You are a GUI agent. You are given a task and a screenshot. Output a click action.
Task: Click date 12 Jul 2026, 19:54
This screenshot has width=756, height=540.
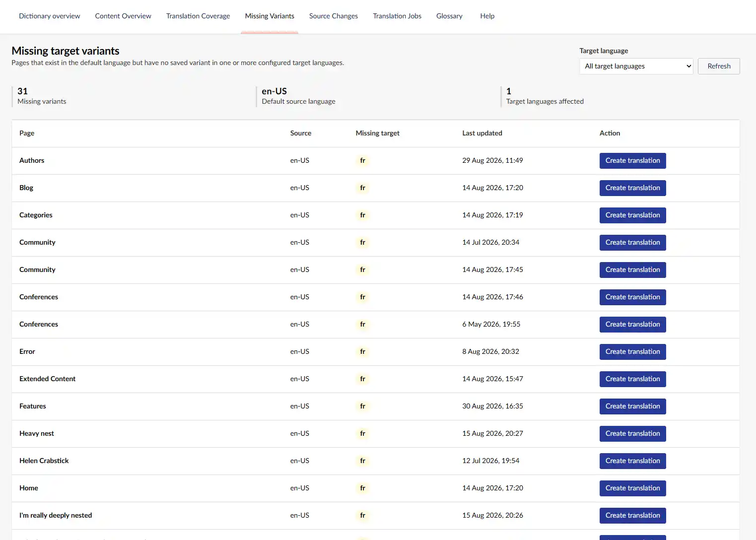tap(490, 461)
